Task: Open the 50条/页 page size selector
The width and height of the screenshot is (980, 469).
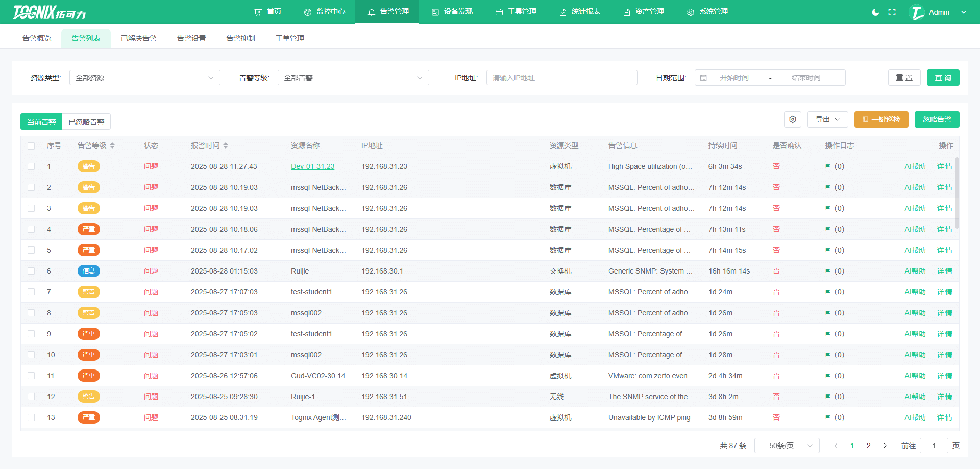Action: [x=787, y=446]
